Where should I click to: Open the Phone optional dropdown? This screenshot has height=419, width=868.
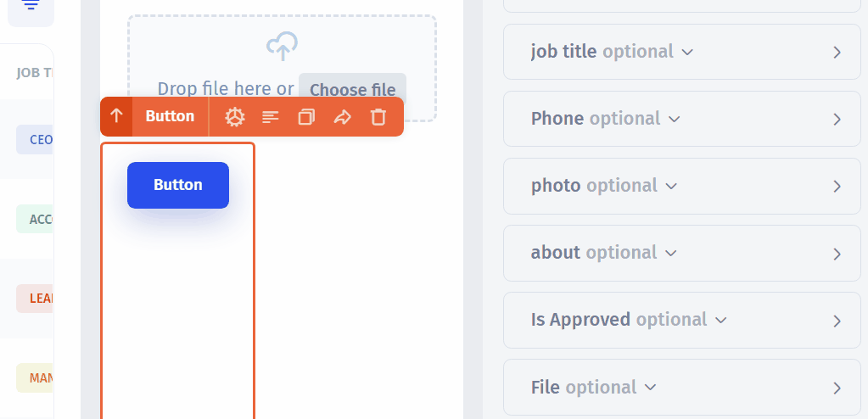675,119
